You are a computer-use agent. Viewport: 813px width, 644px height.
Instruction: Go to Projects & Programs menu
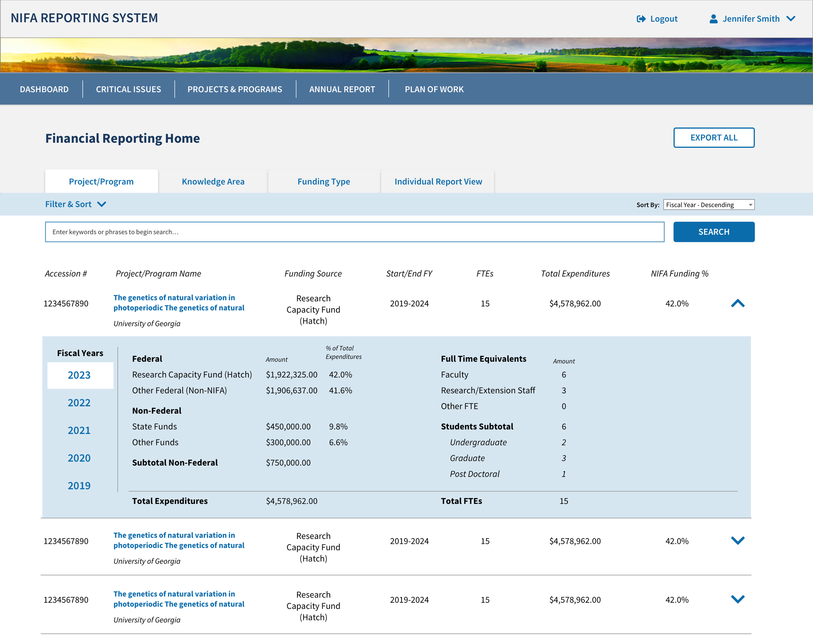[234, 89]
